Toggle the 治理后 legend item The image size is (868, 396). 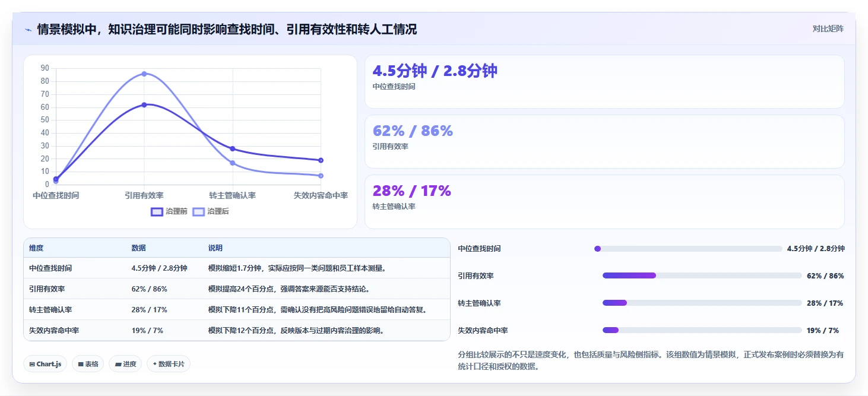[x=211, y=211]
